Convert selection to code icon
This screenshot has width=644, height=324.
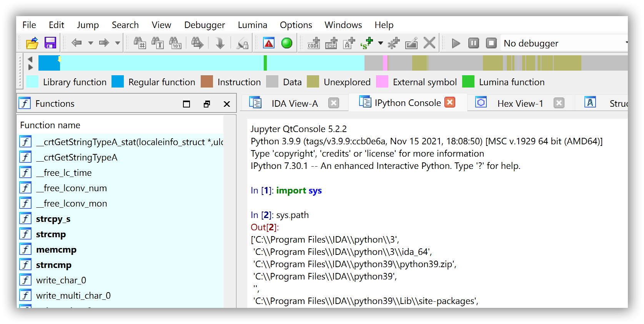314,43
